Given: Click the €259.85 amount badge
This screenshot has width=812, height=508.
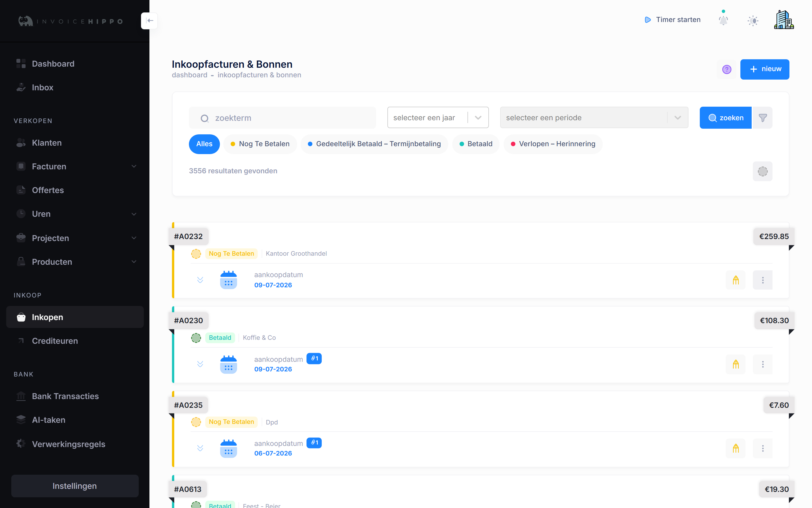Looking at the screenshot, I should click(x=774, y=237).
